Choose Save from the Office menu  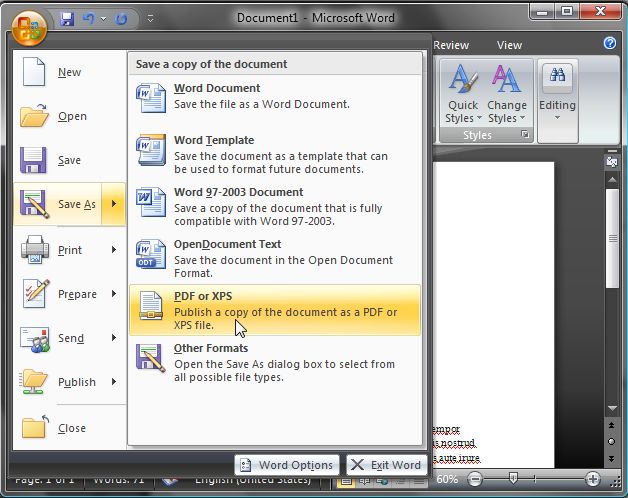tap(70, 160)
